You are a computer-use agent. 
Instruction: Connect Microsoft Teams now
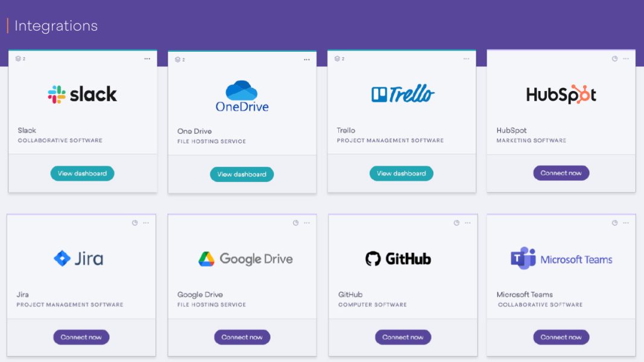(x=561, y=337)
